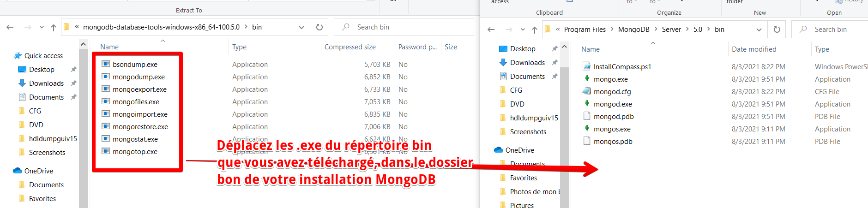
Task: Click the left Search bin field
Action: [404, 27]
